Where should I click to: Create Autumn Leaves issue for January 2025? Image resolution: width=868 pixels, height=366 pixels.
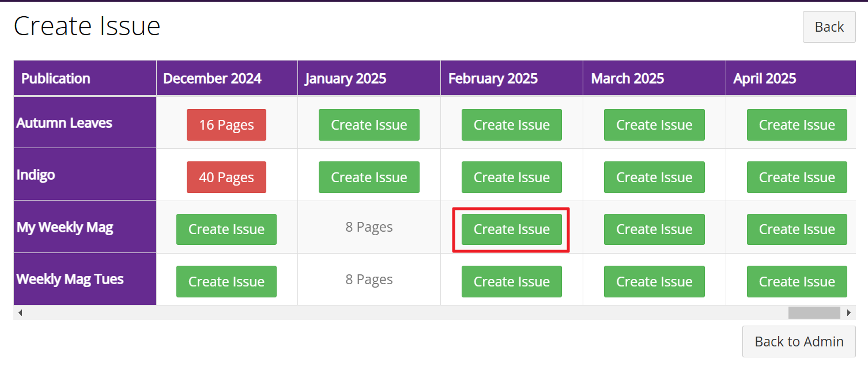[369, 125]
